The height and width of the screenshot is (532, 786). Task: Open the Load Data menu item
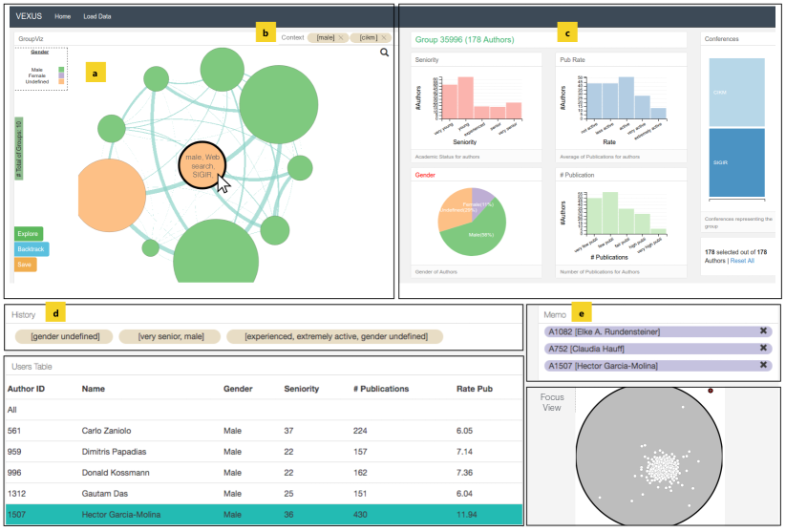click(x=97, y=16)
